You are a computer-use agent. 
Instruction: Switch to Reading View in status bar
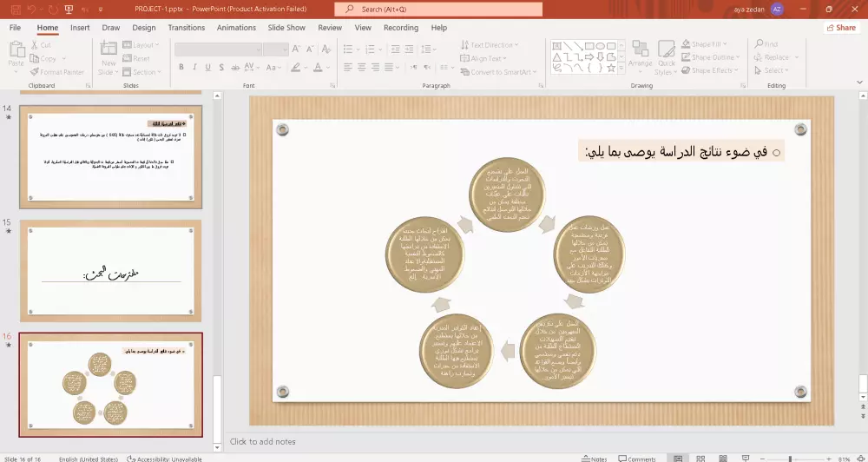click(x=723, y=459)
